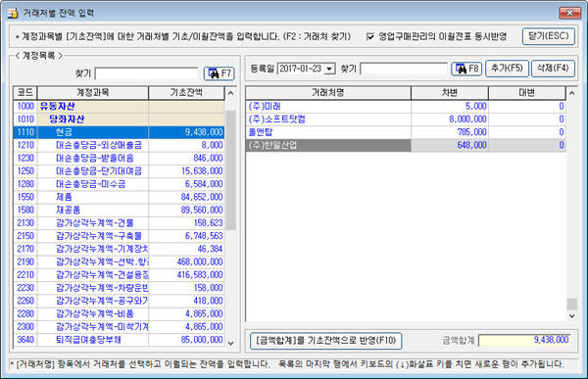Click the 기초잔액 column header

pos(186,93)
